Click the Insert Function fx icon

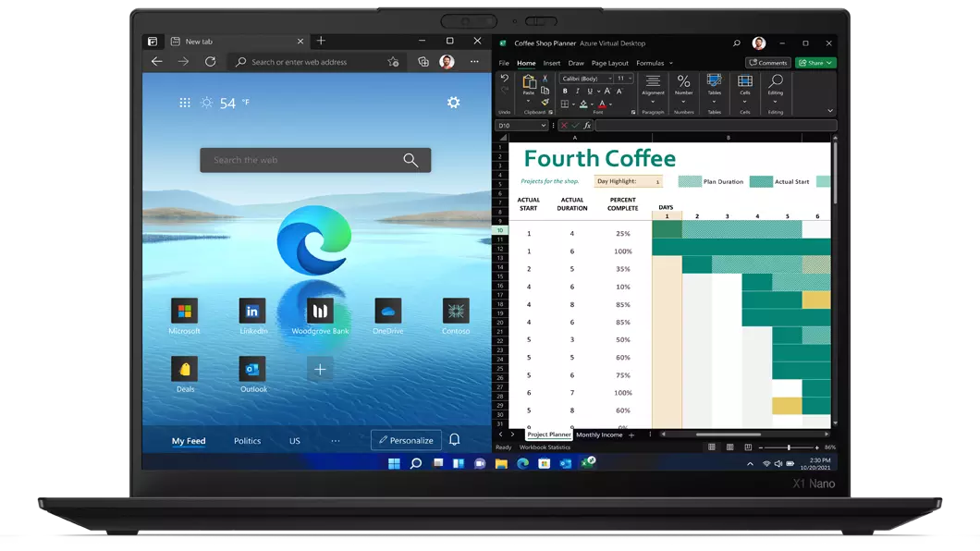coord(587,126)
